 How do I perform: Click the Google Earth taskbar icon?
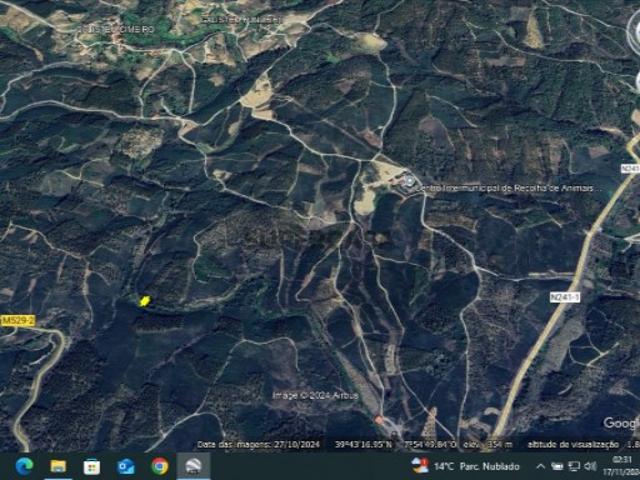pyautogui.click(x=193, y=466)
